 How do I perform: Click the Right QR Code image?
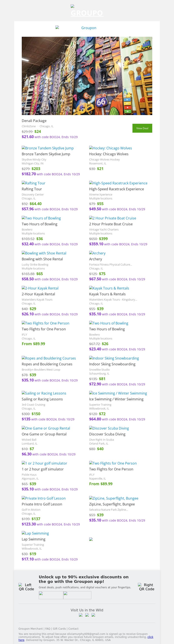click(x=147, y=587)
